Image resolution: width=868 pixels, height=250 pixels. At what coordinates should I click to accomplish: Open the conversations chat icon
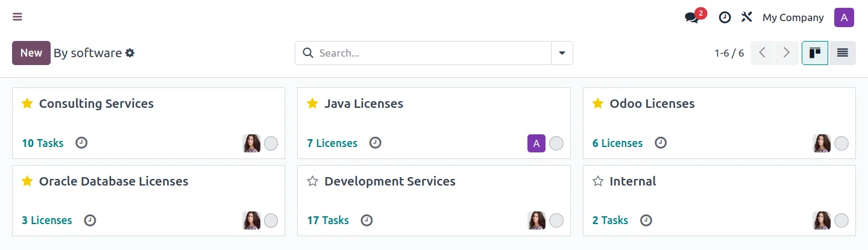(x=692, y=17)
